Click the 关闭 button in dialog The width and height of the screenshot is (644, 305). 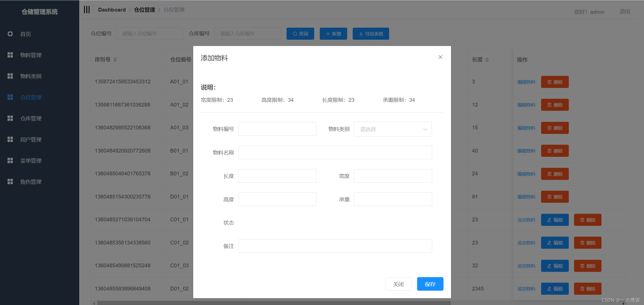pyautogui.click(x=398, y=284)
